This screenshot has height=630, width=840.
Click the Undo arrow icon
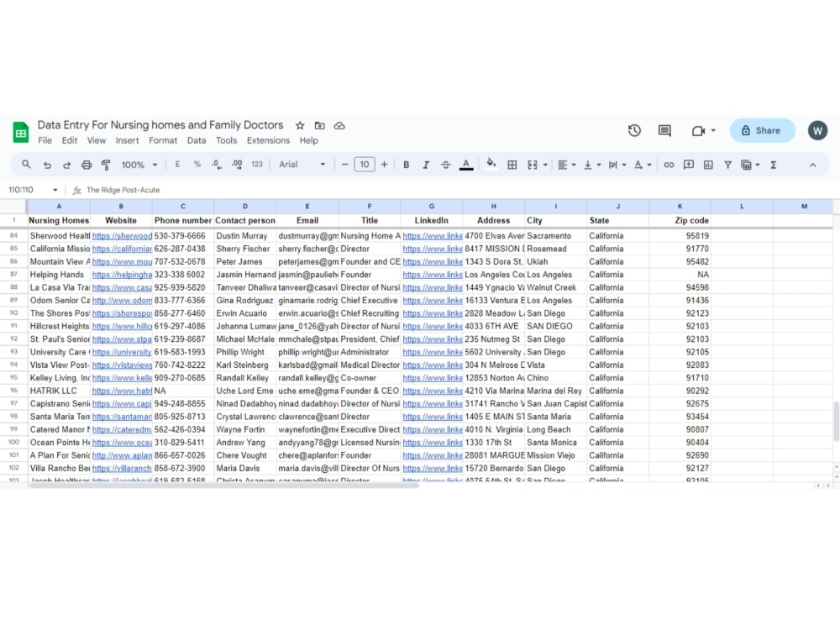tap(47, 165)
